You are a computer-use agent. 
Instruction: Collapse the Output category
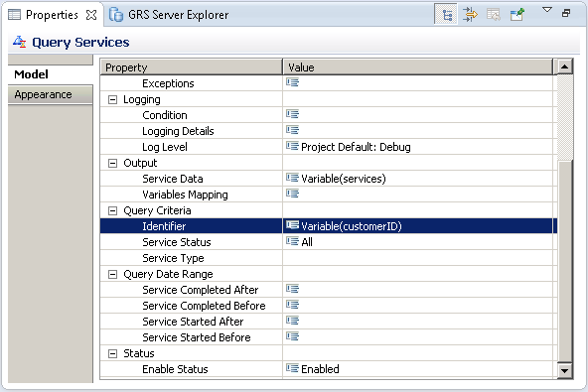click(x=112, y=163)
